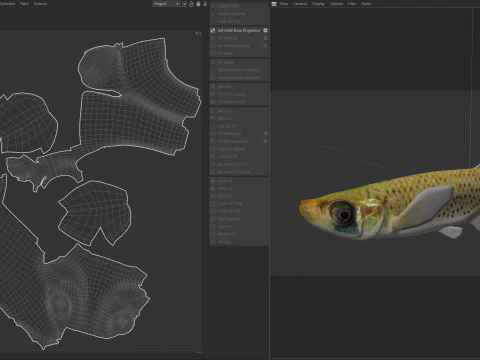Viewport: 480px width, 360px height.
Task: Click the Set UVW from Projection icon
Action: point(213,30)
